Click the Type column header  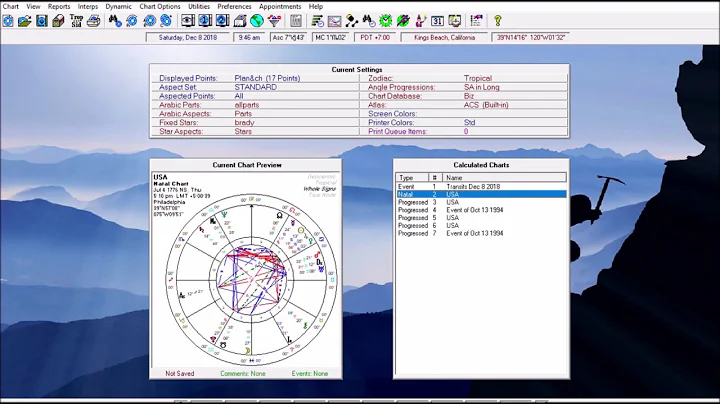[412, 178]
